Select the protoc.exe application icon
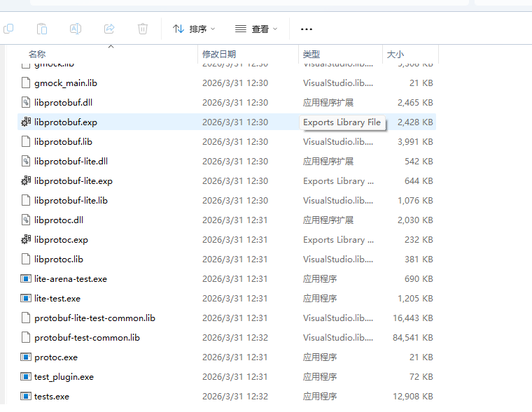532x412 pixels. click(x=26, y=357)
